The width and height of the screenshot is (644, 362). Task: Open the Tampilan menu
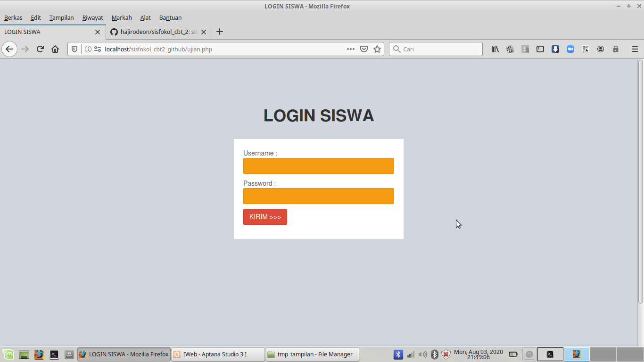click(x=62, y=18)
